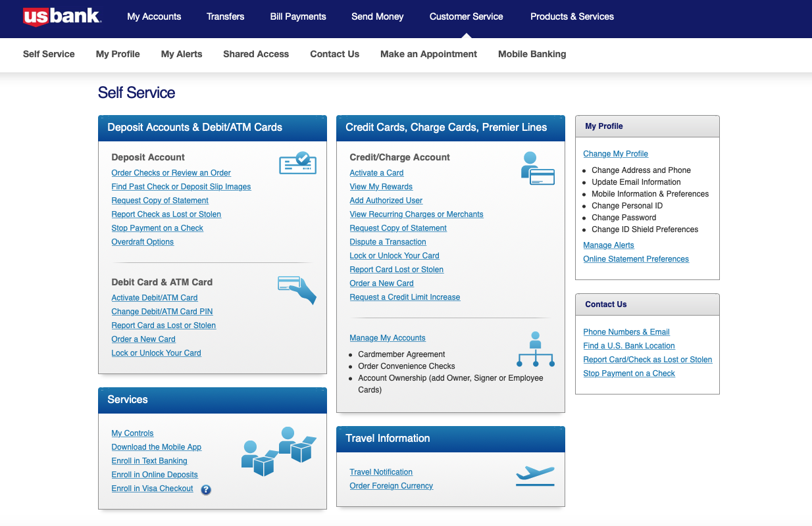
Task: Open the Visa Checkout help question mark
Action: (206, 489)
